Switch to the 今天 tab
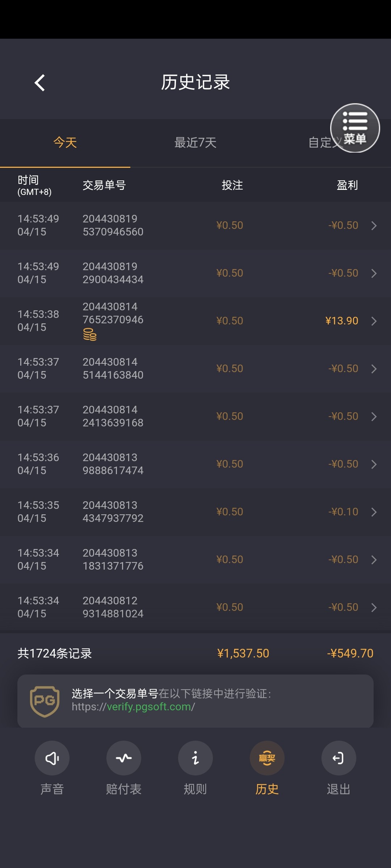This screenshot has width=391, height=868. click(x=65, y=142)
